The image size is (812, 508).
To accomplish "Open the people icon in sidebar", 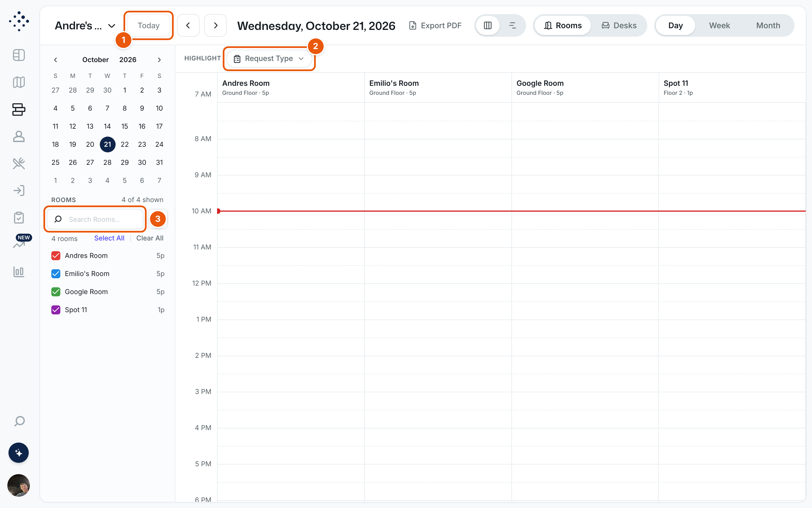I will (19, 136).
